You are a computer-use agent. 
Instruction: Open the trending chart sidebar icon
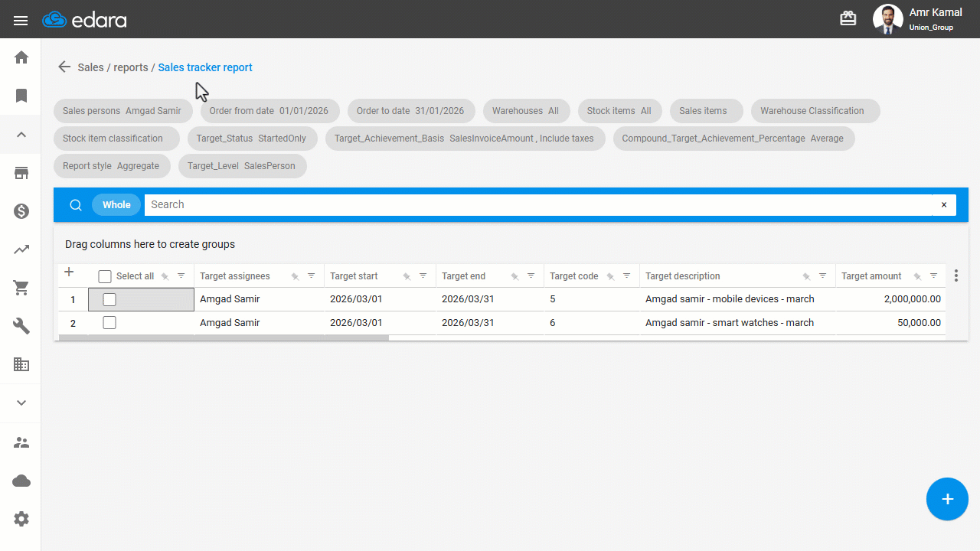21,249
